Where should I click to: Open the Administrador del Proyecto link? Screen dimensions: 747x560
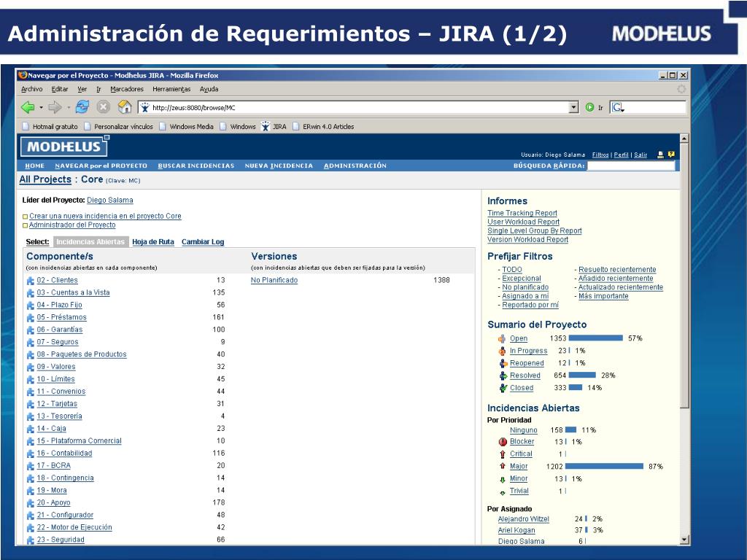[72, 225]
